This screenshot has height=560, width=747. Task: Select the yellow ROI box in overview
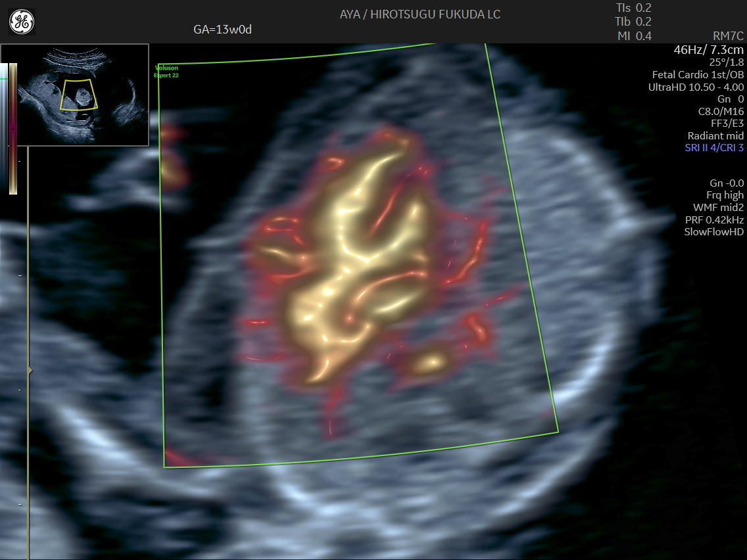point(79,94)
